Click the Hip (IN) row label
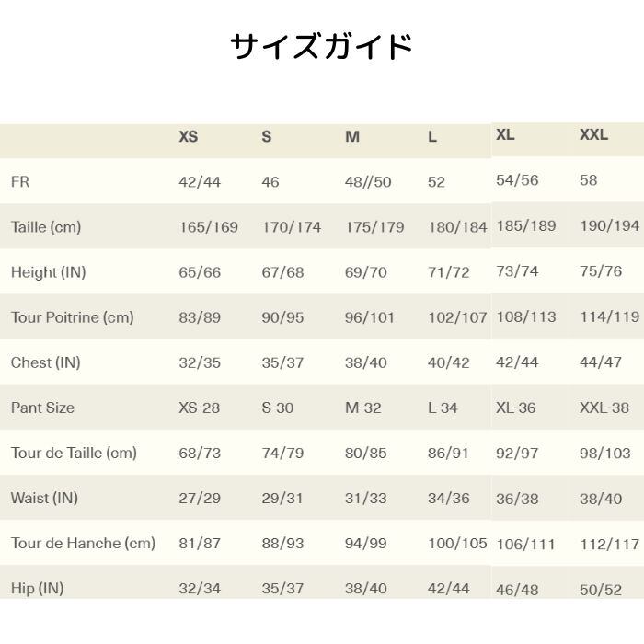 (x=37, y=588)
